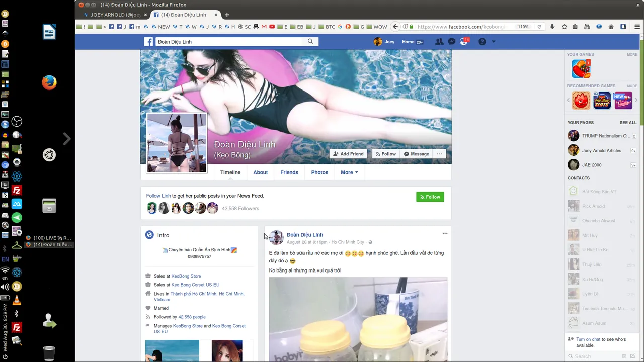Select the Photos profile tab
The image size is (644, 362).
319,172
